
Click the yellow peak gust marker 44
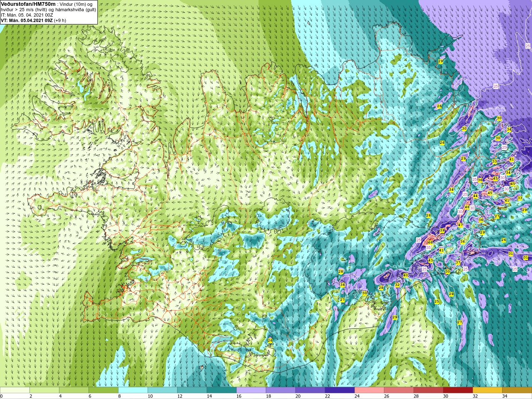(x=475, y=196)
